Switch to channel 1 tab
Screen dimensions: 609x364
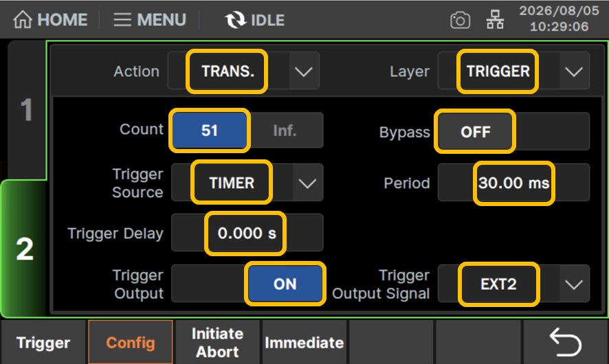pos(26,110)
